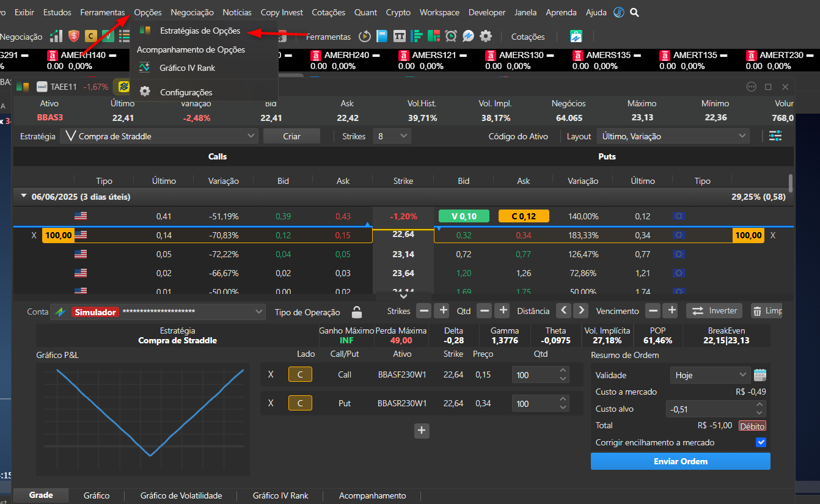Shift Distância left with the arrow
Viewport: 820px width, 504px height.
pyautogui.click(x=564, y=311)
